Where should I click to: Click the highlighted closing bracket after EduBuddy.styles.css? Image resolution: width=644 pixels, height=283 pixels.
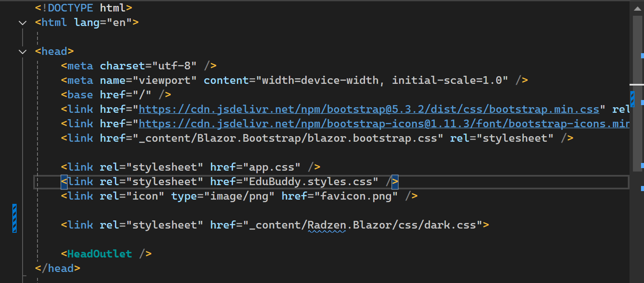[x=395, y=182]
